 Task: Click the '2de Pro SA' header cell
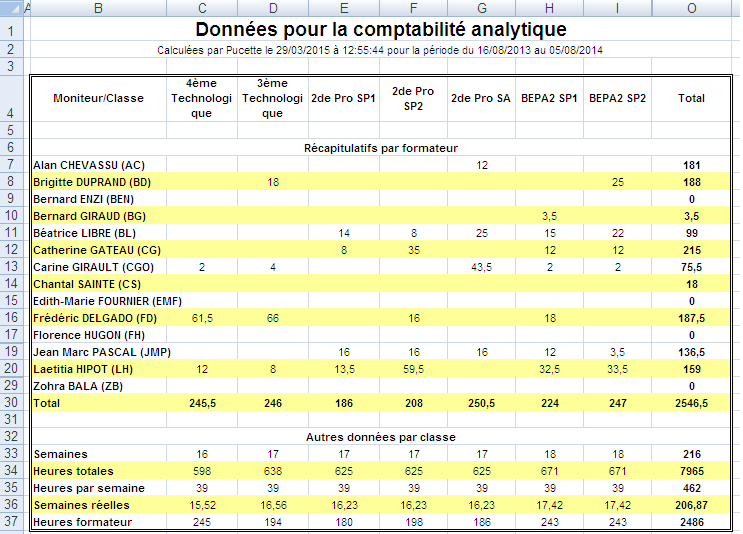coord(481,98)
